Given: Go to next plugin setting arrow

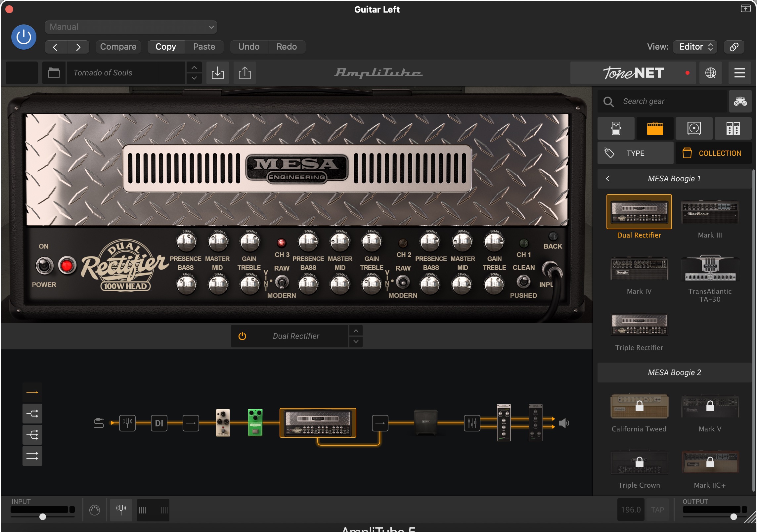Looking at the screenshot, I should click(x=78, y=47).
